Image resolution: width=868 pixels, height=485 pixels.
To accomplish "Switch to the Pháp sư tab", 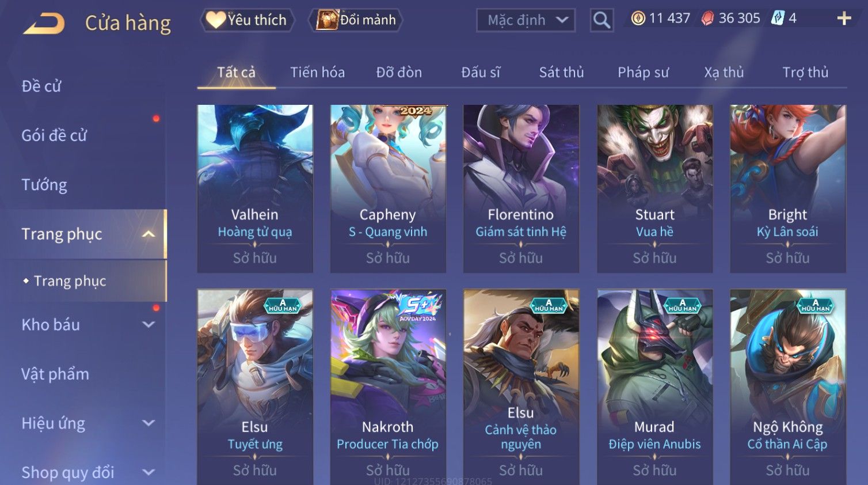I will tap(643, 72).
